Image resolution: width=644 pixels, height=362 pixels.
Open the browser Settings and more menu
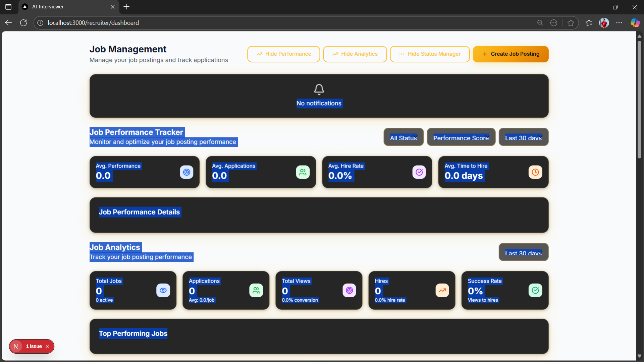[x=619, y=23]
